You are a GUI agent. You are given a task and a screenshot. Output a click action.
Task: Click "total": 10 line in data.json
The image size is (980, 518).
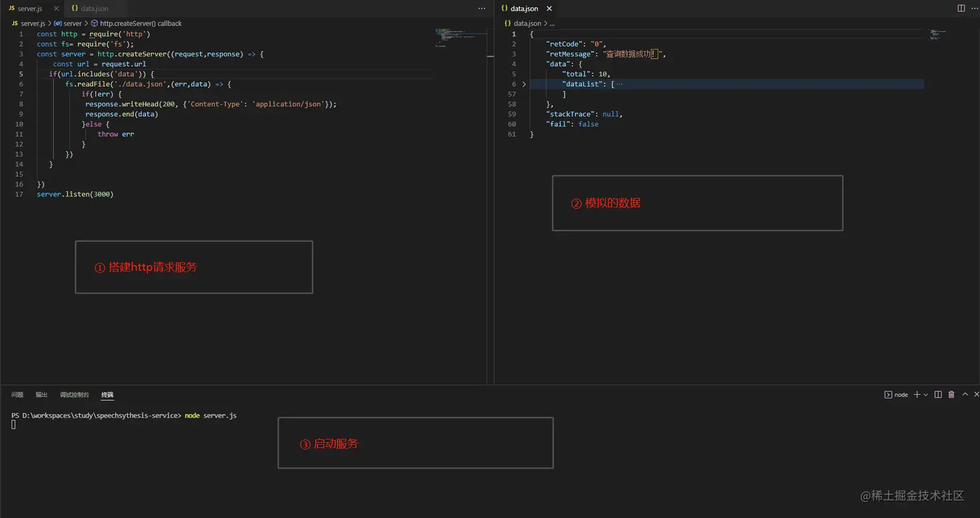click(x=587, y=75)
